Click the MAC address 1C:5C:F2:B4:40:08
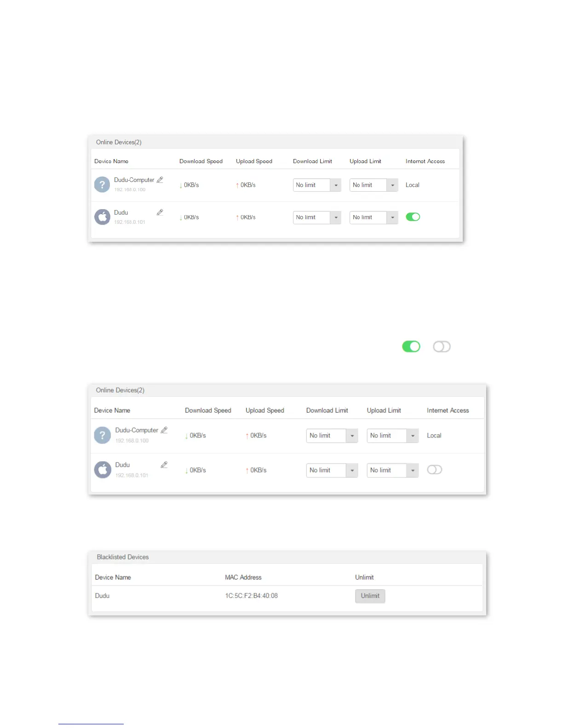Viewport: 563px width, 728px height. 251,596
